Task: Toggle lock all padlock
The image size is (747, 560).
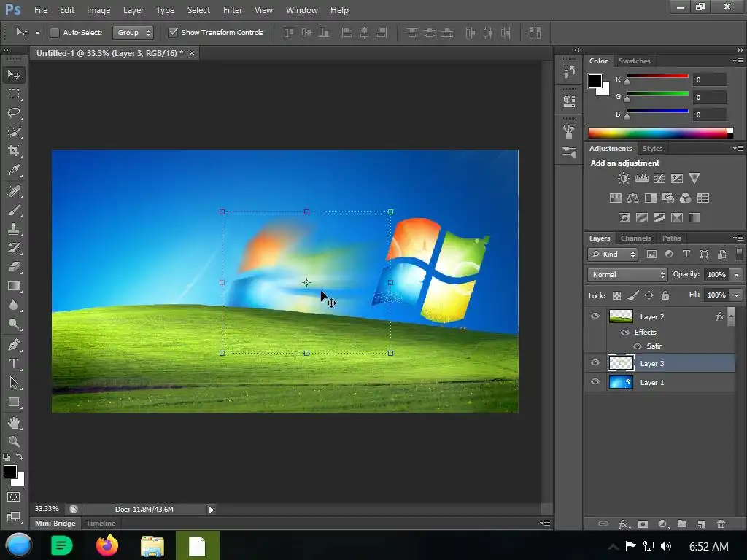Action: (665, 295)
